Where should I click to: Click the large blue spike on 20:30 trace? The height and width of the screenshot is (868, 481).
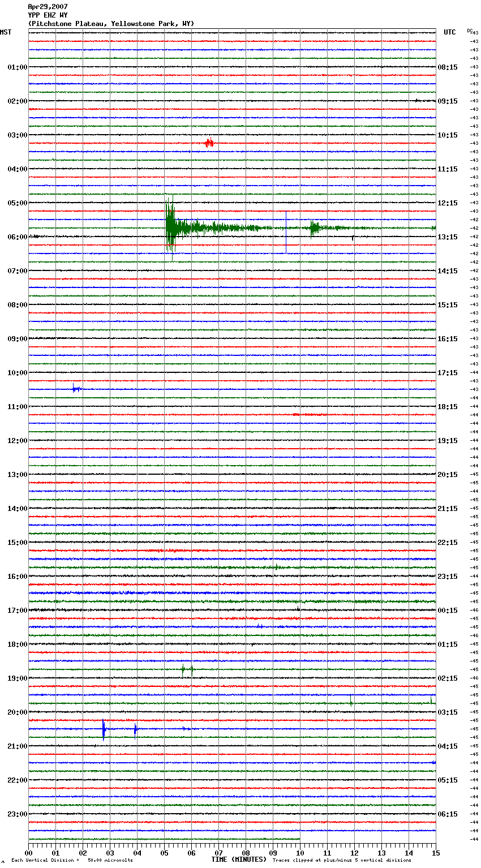(x=104, y=729)
